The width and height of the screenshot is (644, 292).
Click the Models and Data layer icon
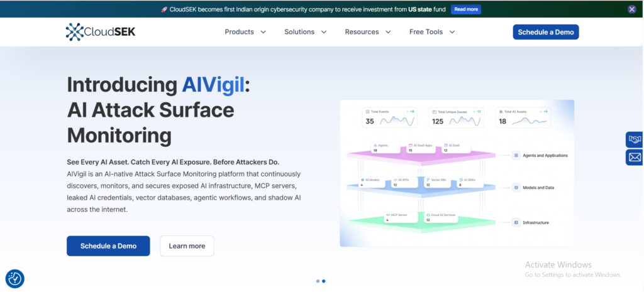pos(516,188)
